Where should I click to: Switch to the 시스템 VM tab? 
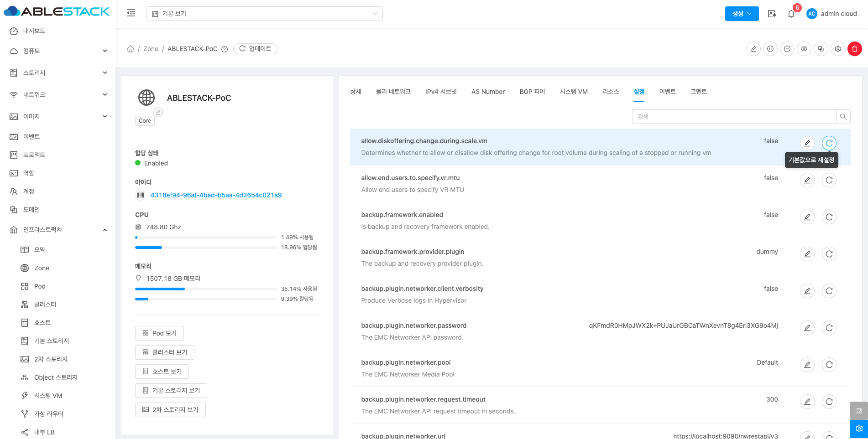tap(573, 92)
